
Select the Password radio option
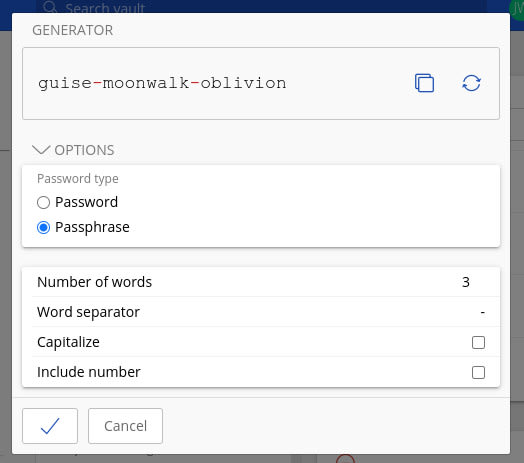tap(43, 202)
